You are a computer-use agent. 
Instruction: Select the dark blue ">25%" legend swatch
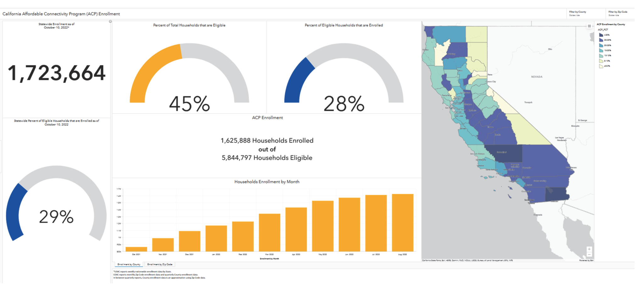point(601,35)
